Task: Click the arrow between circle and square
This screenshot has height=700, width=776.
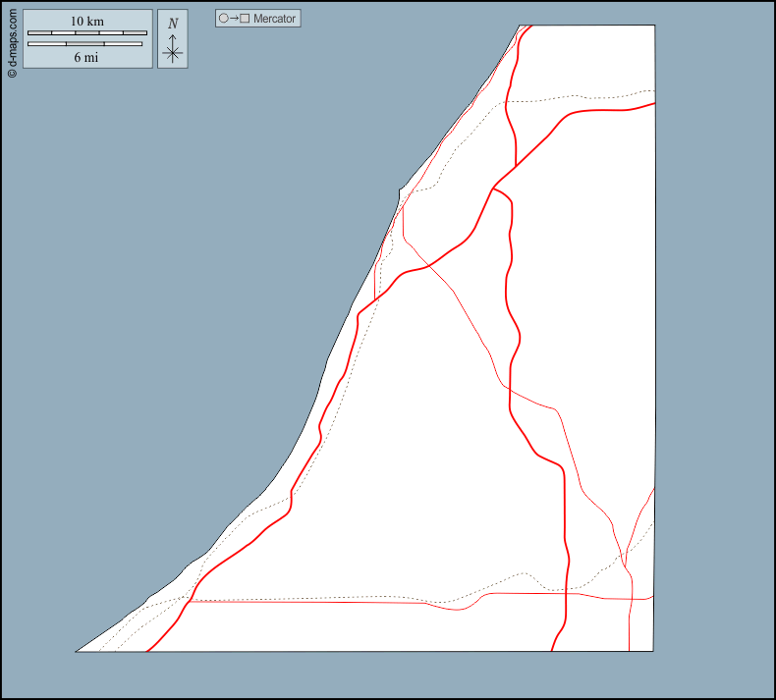Action: coord(234,19)
